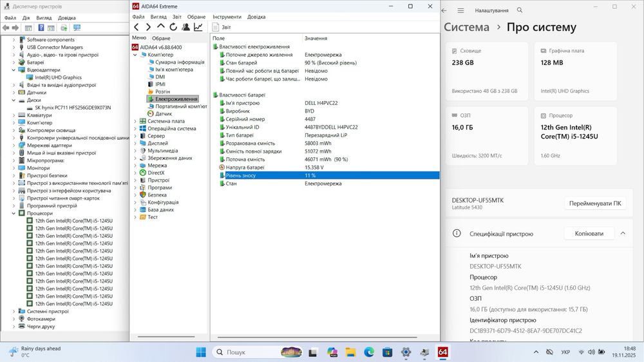Open Microsoft Edge from taskbar

[369, 352]
